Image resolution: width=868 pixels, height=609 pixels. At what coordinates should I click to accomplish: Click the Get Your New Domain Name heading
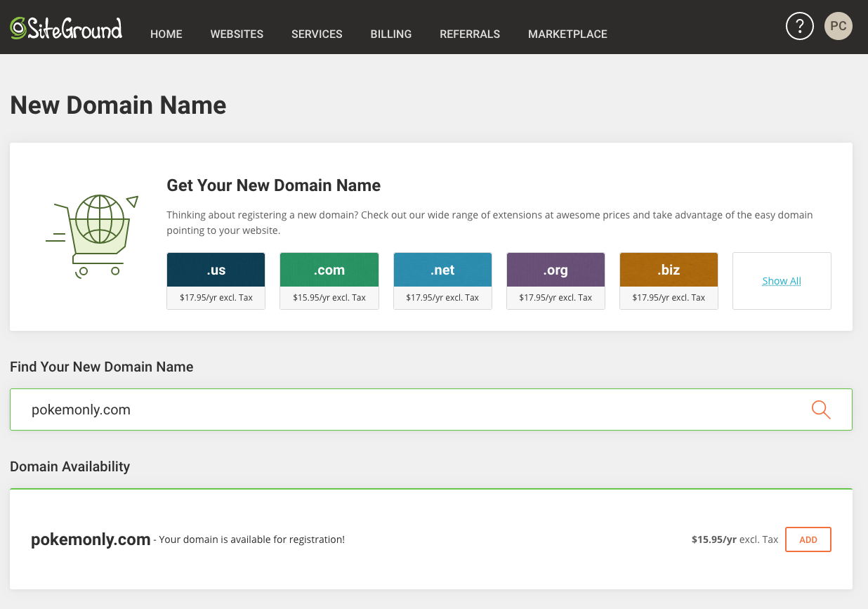click(273, 185)
